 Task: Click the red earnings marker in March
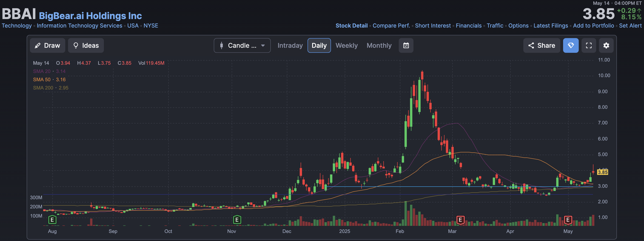click(460, 220)
